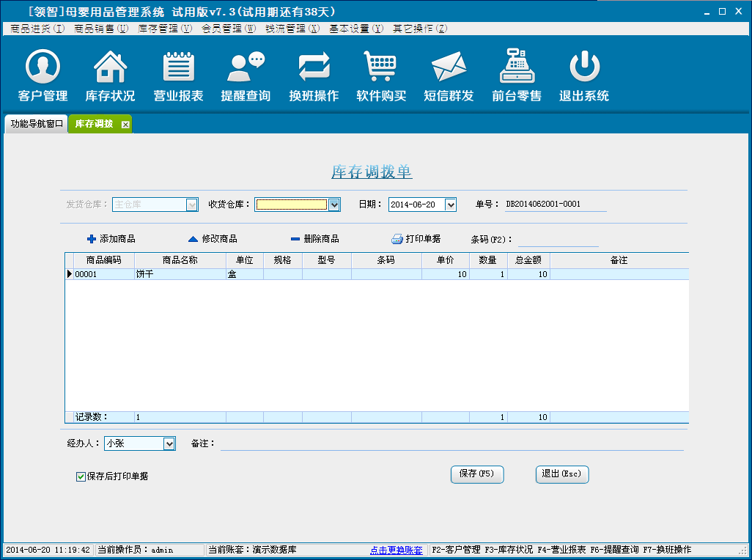This screenshot has height=560, width=752.
Task: Close the 库存调拨 tab
Action: coord(125,125)
